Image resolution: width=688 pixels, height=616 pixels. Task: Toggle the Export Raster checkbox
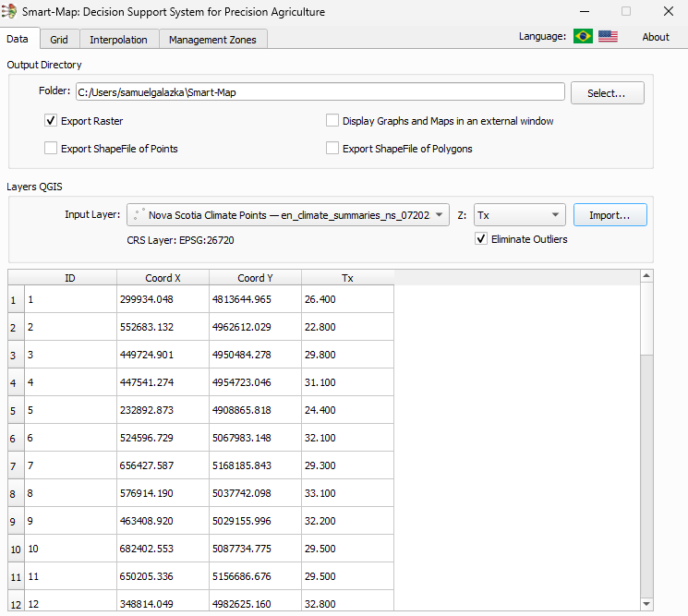click(x=51, y=121)
